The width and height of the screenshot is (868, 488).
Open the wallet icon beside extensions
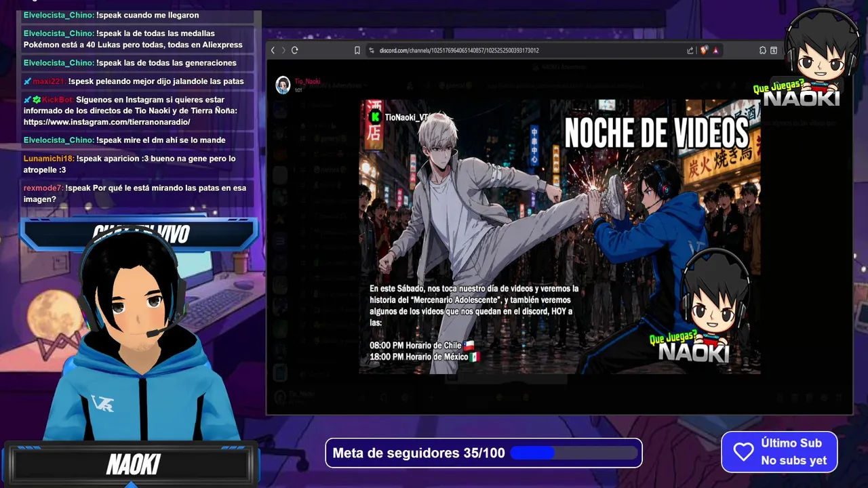click(x=774, y=50)
